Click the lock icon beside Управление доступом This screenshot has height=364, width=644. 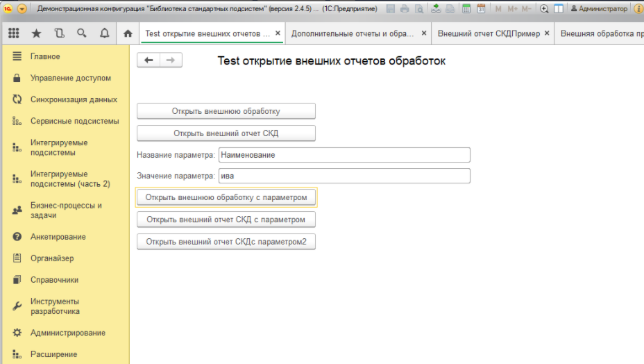pyautogui.click(x=17, y=78)
